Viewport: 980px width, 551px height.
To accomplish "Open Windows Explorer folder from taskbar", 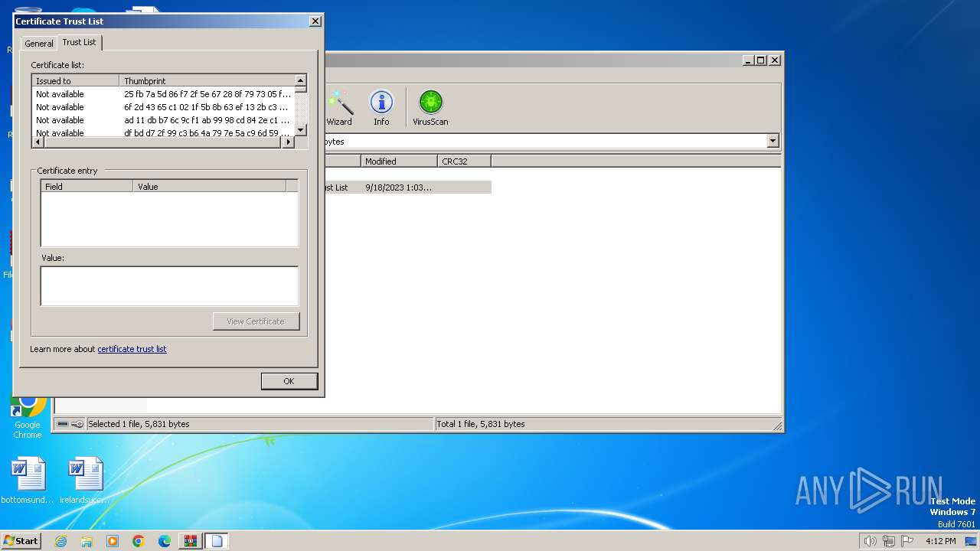I will coord(87,541).
